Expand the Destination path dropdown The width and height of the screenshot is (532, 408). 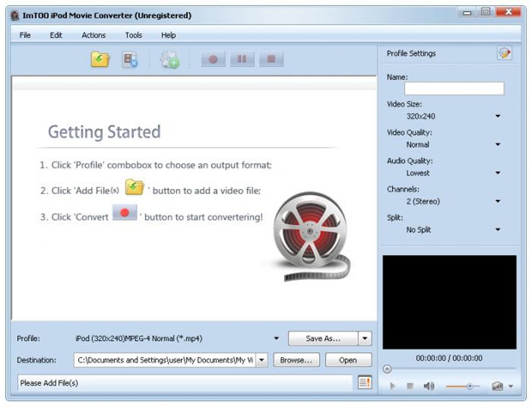262,360
